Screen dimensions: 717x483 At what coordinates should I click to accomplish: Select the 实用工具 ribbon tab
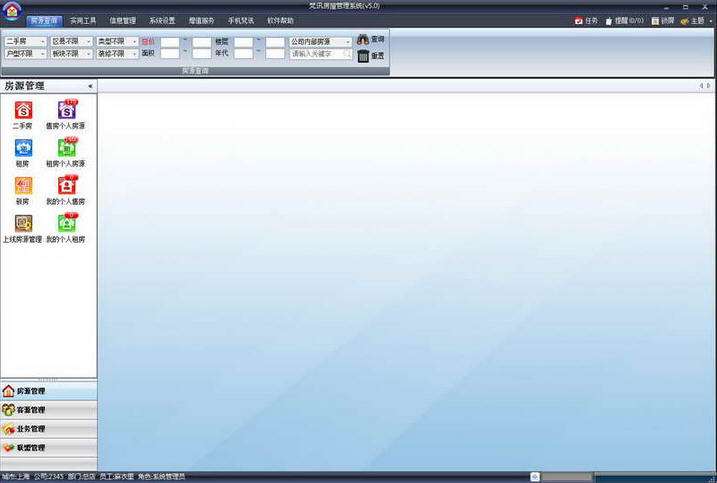click(x=83, y=21)
